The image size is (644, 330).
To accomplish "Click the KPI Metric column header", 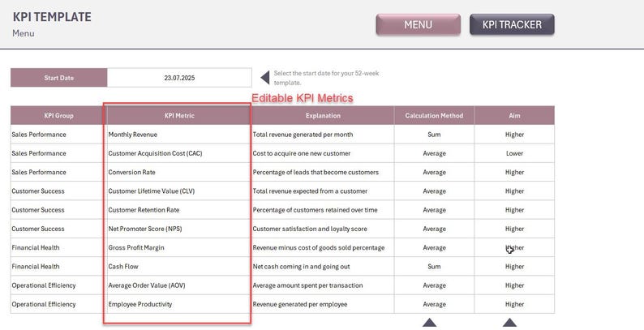I will (x=179, y=116).
